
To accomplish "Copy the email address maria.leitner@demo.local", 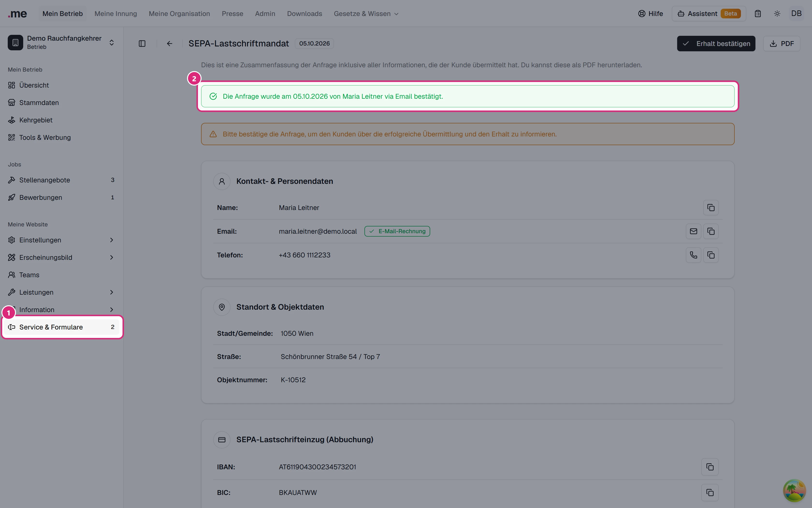I will click(711, 231).
